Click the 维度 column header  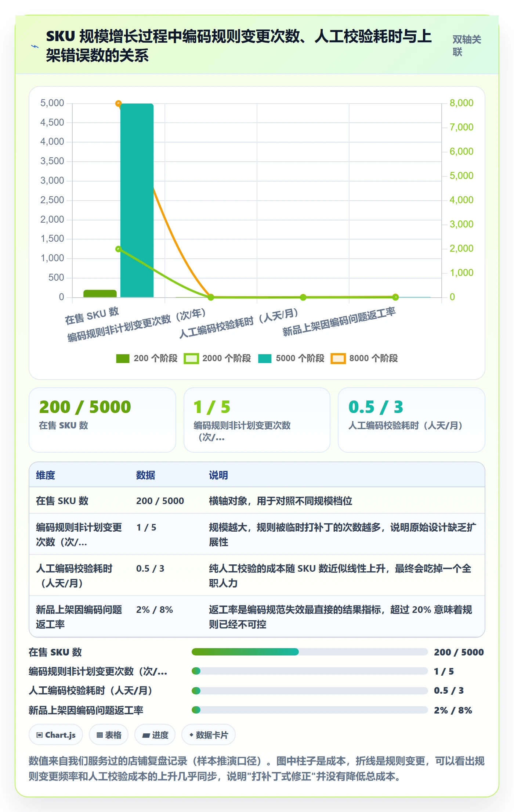[x=46, y=475]
